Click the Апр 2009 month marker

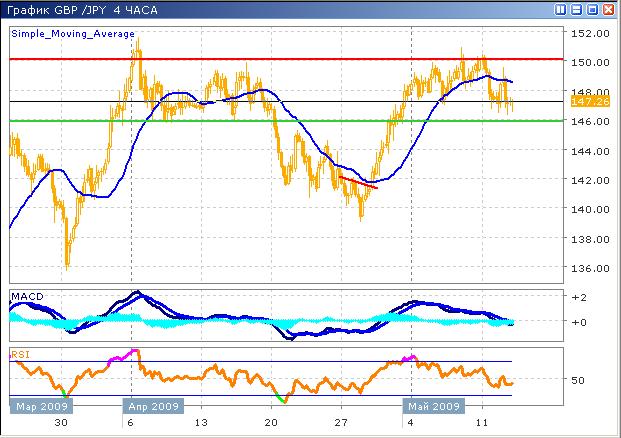(151, 407)
